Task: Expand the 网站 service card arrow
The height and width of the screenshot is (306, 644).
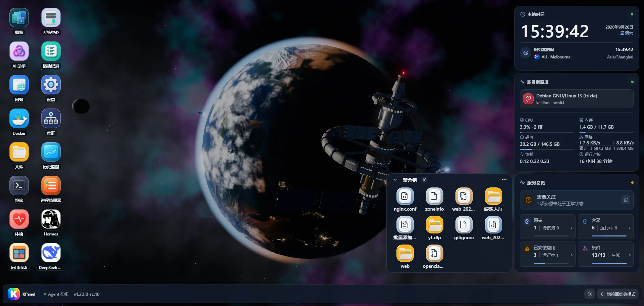Action: 572,228
